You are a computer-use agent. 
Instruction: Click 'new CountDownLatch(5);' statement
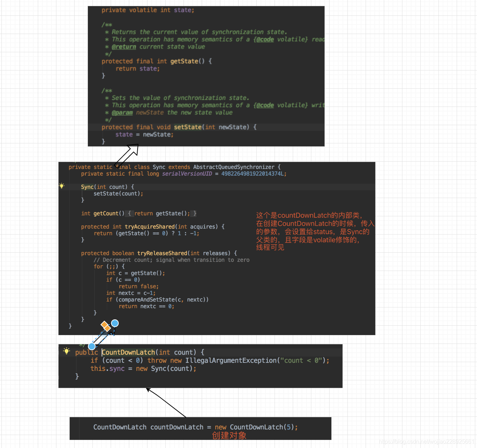click(x=256, y=427)
